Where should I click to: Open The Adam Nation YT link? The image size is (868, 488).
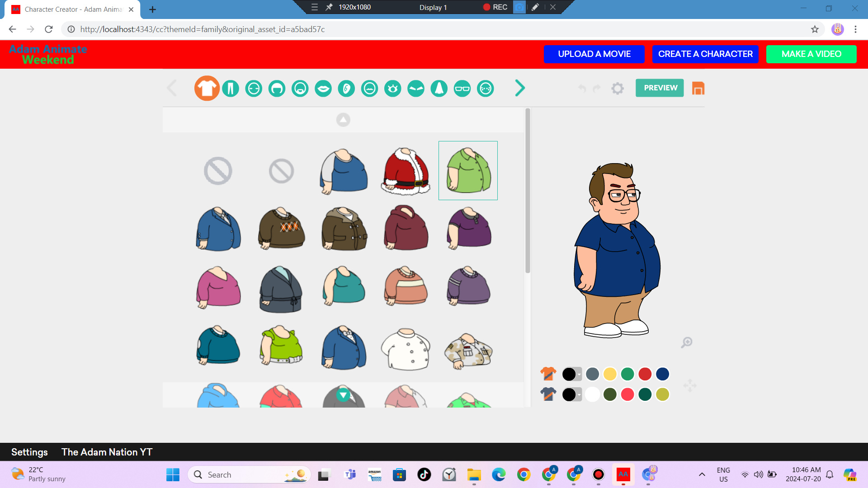(x=107, y=452)
